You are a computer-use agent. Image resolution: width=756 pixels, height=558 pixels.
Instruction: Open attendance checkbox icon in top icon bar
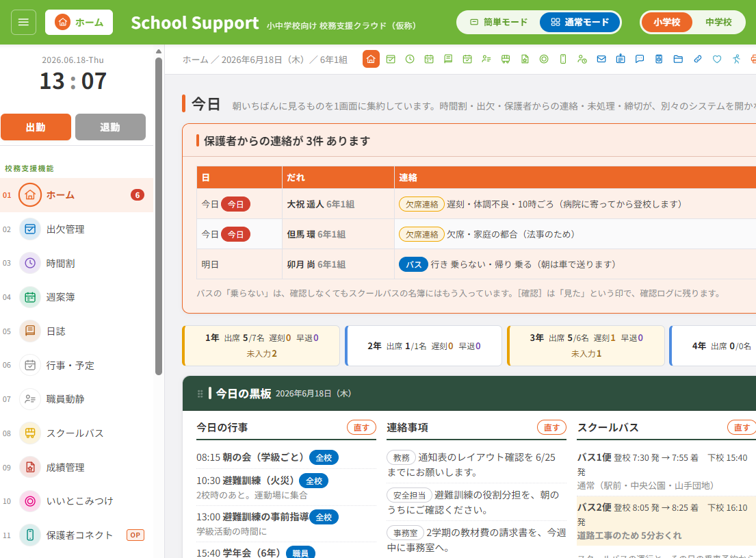[x=391, y=59]
